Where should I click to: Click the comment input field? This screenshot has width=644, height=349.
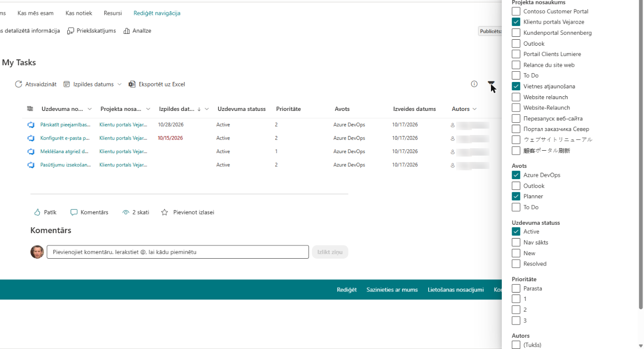pyautogui.click(x=178, y=252)
